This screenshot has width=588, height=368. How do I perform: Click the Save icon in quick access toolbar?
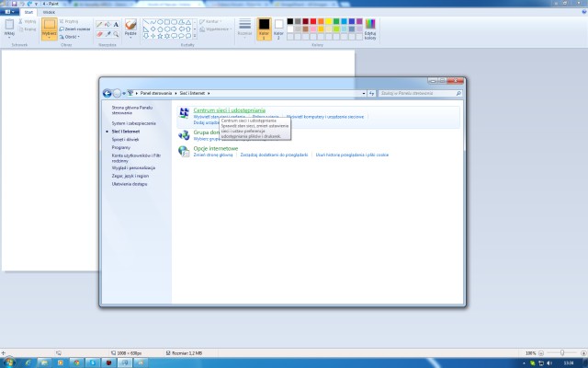click(15, 4)
